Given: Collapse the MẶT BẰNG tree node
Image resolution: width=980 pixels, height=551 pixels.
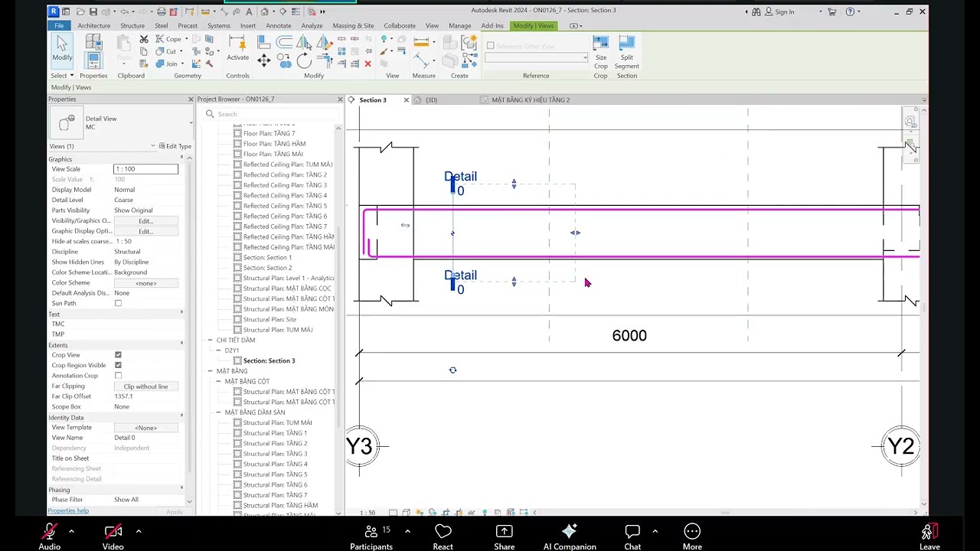Looking at the screenshot, I should [210, 371].
